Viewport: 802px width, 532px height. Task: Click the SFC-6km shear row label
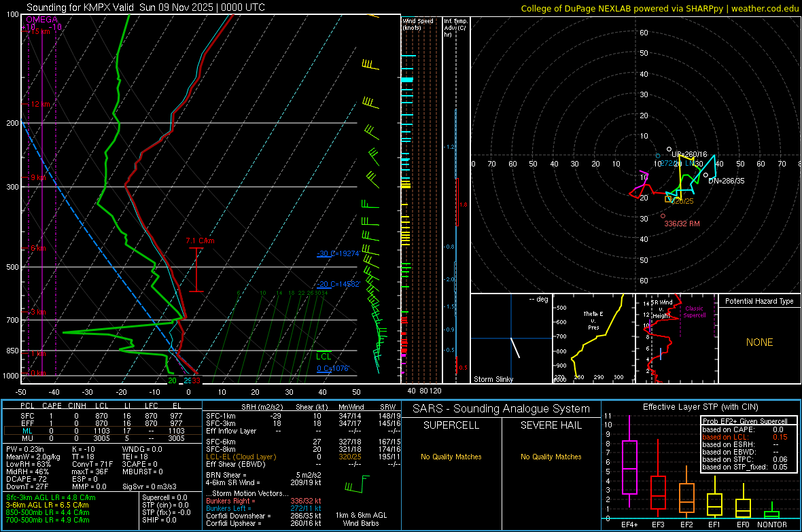pos(221,442)
